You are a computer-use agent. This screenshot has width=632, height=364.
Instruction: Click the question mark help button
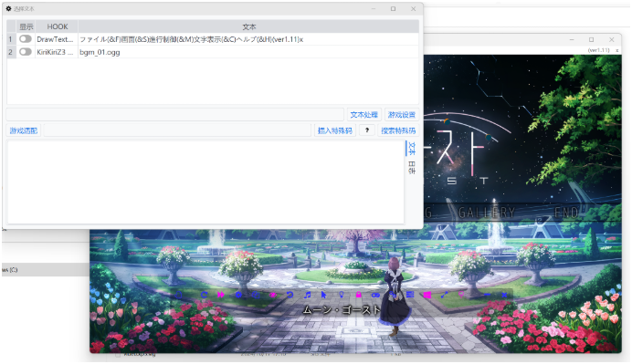click(x=367, y=130)
